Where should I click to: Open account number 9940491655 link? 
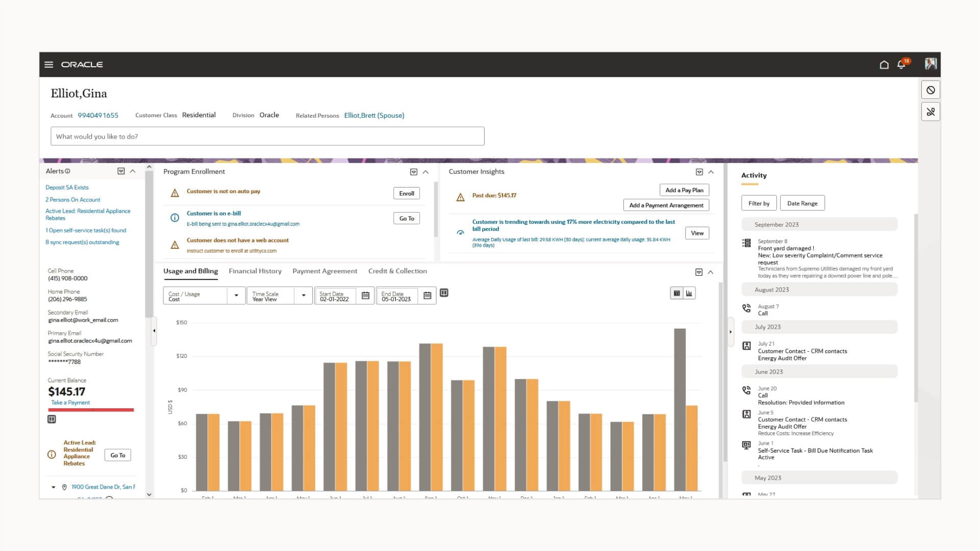click(98, 116)
